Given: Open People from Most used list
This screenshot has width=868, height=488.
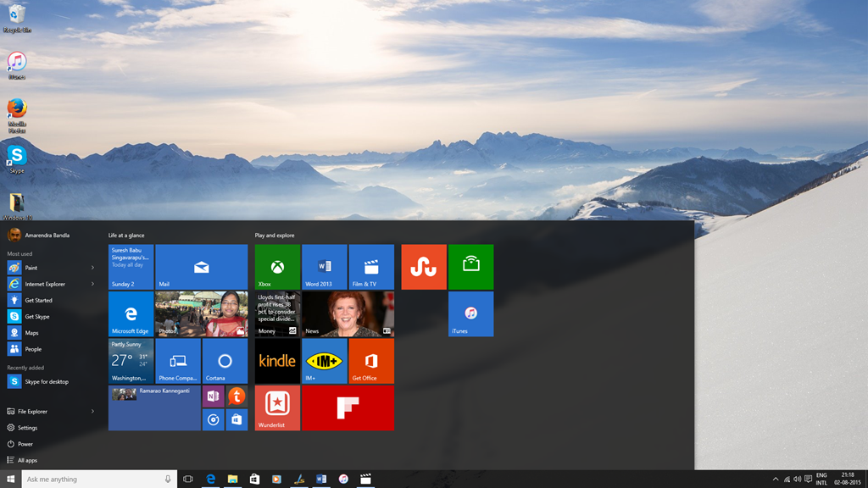Looking at the screenshot, I should tap(50, 349).
